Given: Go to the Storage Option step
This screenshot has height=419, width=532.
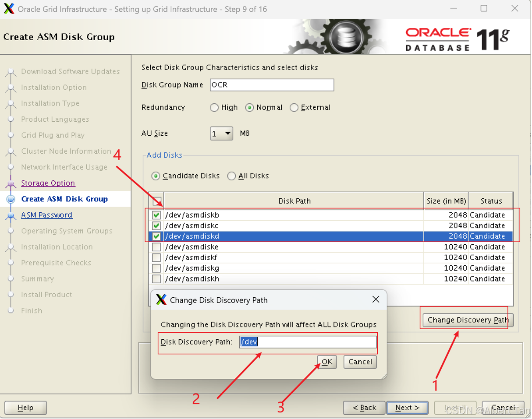Looking at the screenshot, I should 48,183.
